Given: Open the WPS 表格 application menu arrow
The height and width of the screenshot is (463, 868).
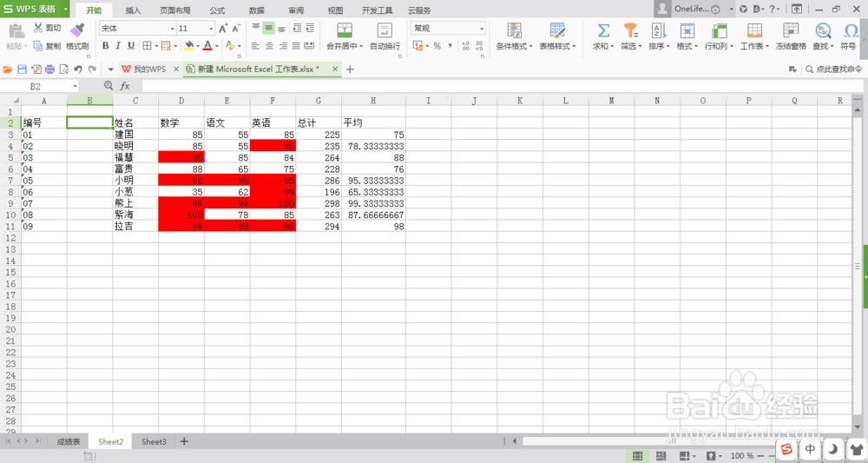Looking at the screenshot, I should pyautogui.click(x=65, y=9).
